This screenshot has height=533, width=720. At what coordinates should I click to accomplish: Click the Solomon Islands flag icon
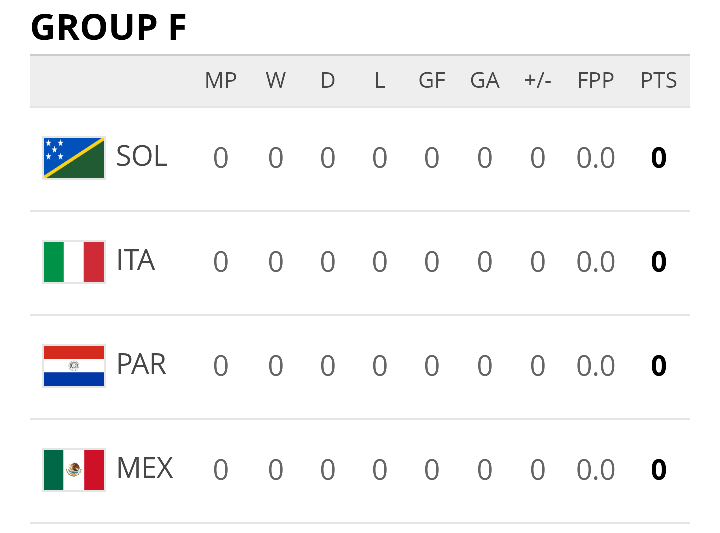[x=74, y=158]
